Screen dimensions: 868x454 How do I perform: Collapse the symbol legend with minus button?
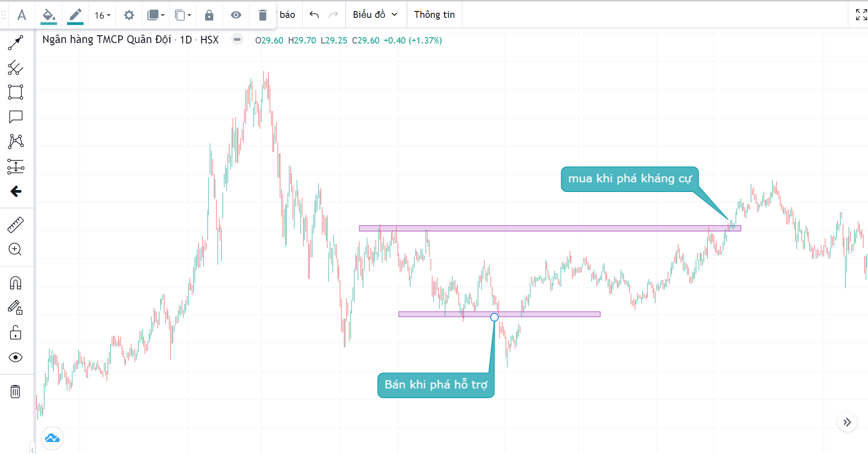[237, 39]
